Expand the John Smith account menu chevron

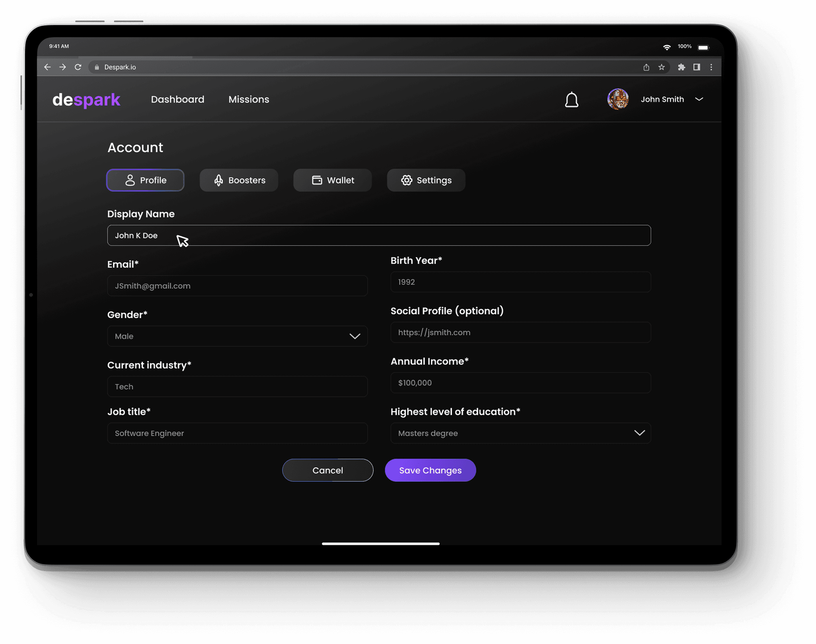699,99
